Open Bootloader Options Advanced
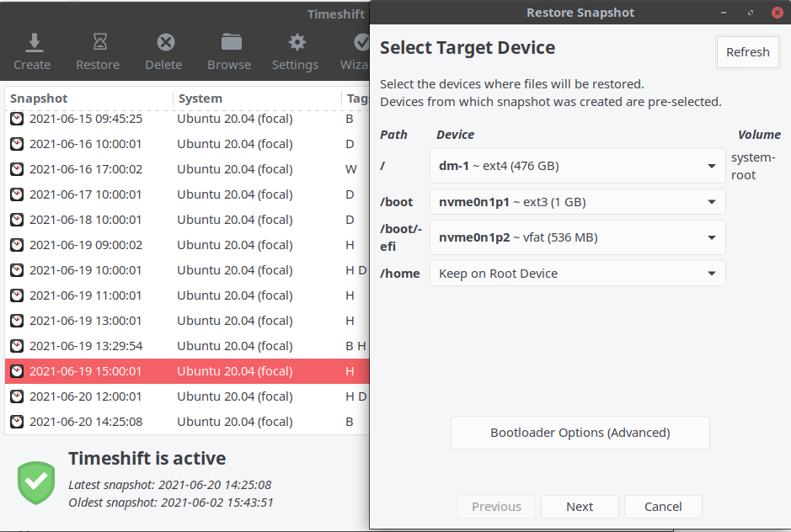791x532 pixels. pos(580,432)
